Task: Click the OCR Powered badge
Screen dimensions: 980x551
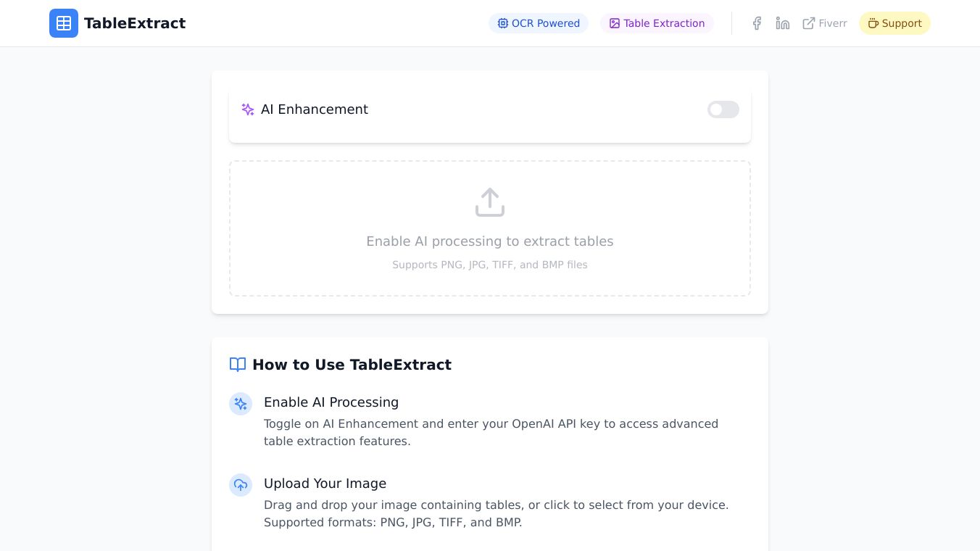Action: coord(539,23)
